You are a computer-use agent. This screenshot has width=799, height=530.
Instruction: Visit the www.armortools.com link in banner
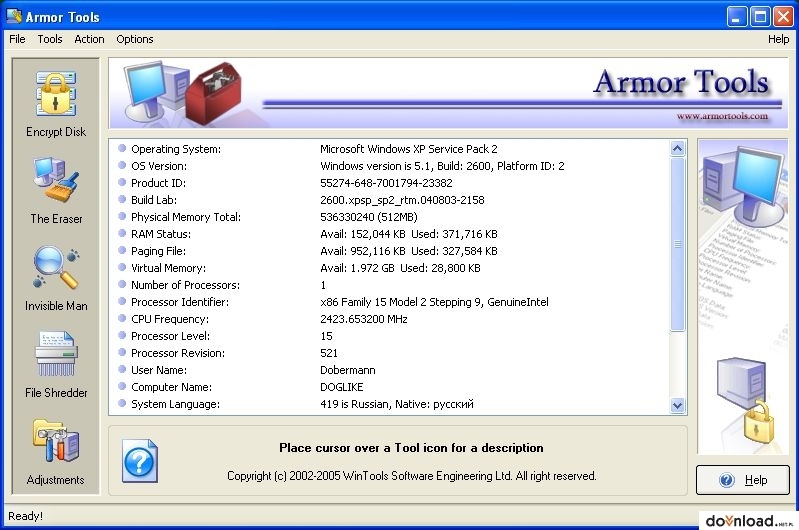(722, 116)
